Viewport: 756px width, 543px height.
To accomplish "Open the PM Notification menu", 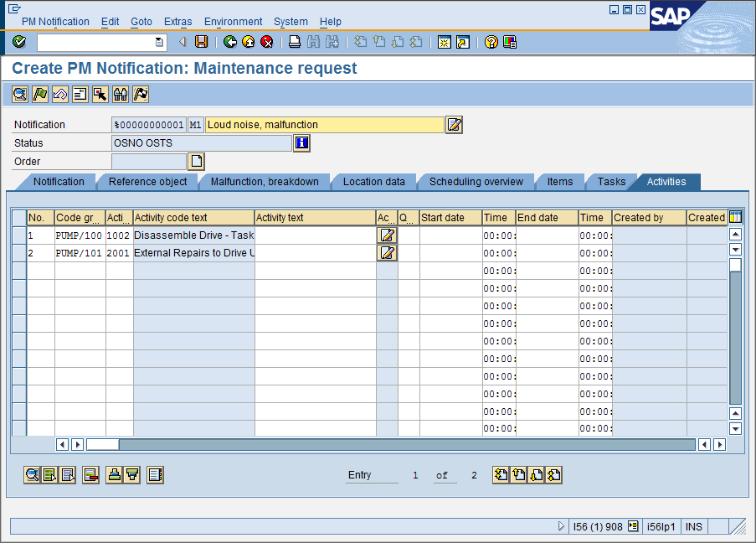I will (x=55, y=22).
